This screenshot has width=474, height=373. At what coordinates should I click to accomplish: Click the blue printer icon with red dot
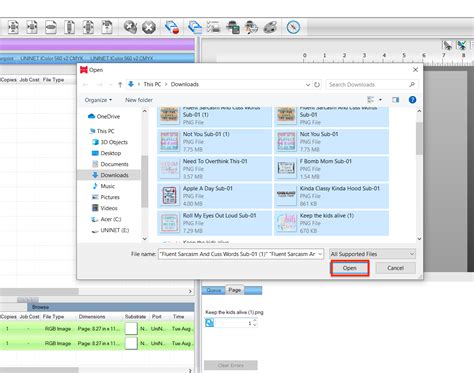[172, 27]
